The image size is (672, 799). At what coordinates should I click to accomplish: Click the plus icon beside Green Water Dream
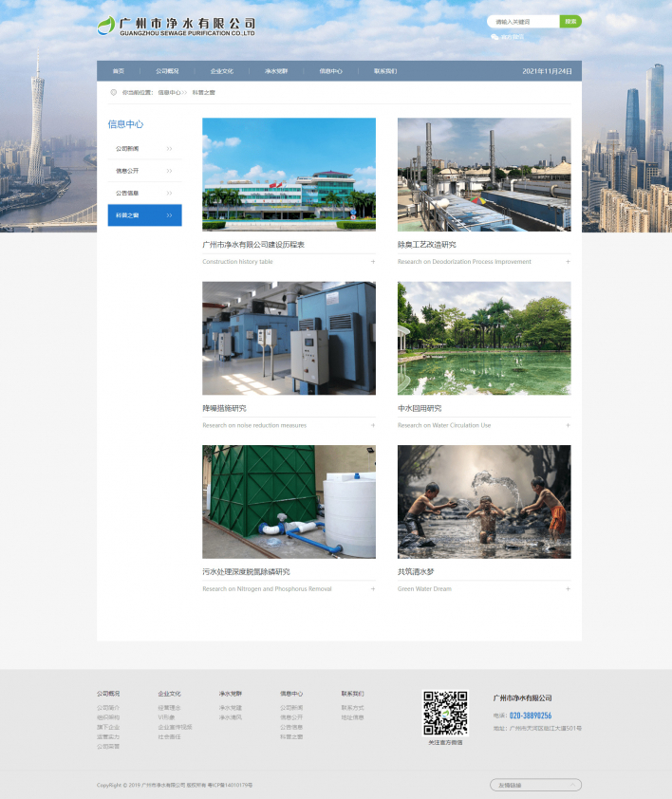tap(568, 588)
